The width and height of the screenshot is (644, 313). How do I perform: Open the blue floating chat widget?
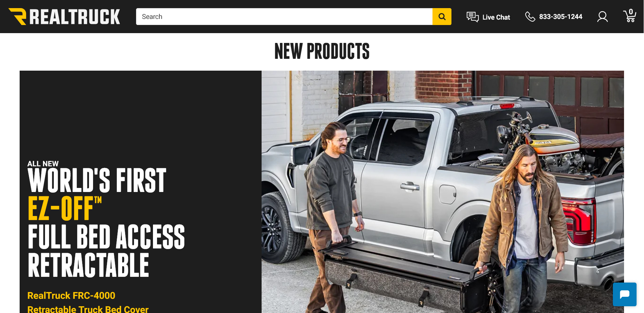(624, 294)
